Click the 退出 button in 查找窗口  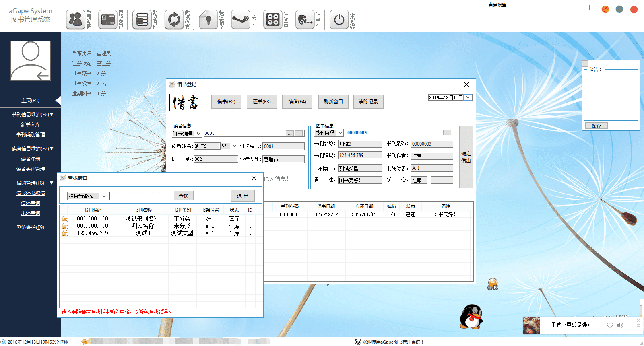click(243, 196)
